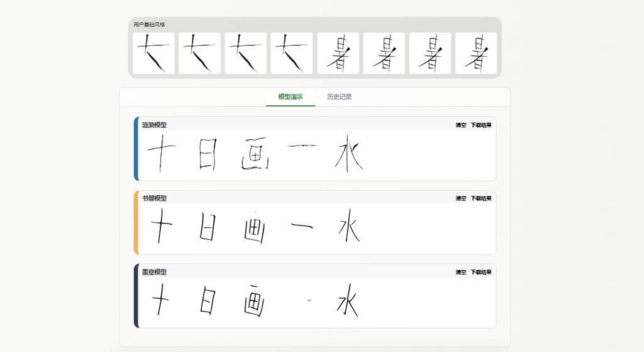Select the first 大 style sample thumbnail
Viewport: 644px width, 352px height.
153,54
